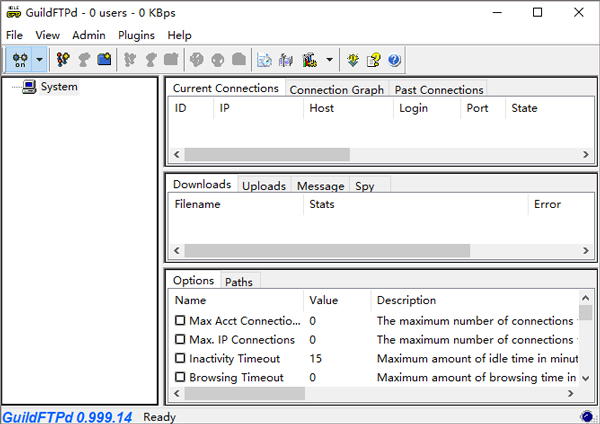This screenshot has width=600, height=424.
Task: Click the GuildFTPd app icon in title bar
Action: tap(13, 13)
